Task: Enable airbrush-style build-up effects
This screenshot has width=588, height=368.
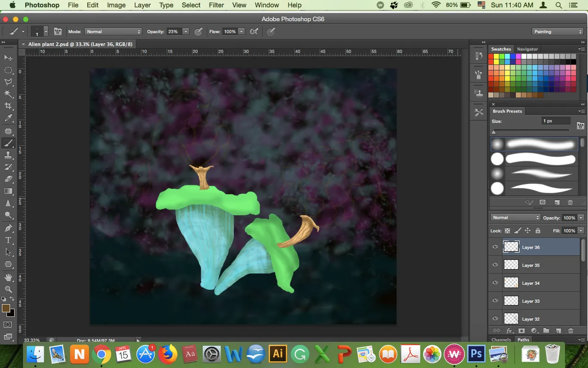Action: (254, 32)
